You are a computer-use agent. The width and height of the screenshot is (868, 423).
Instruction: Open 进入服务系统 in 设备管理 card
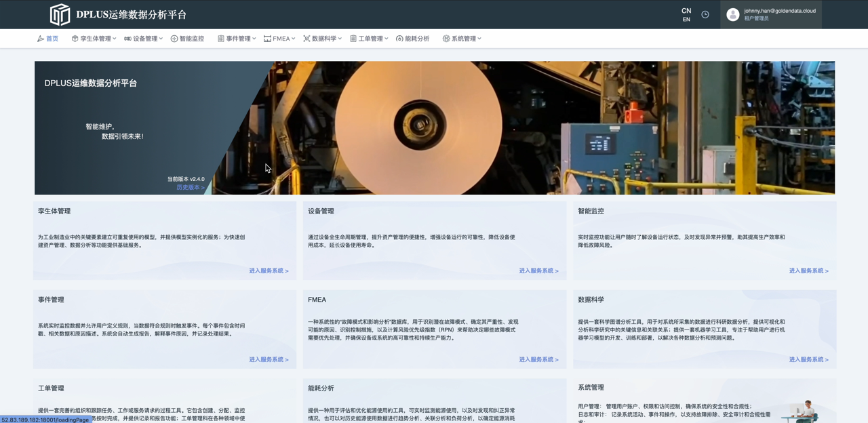click(x=538, y=271)
